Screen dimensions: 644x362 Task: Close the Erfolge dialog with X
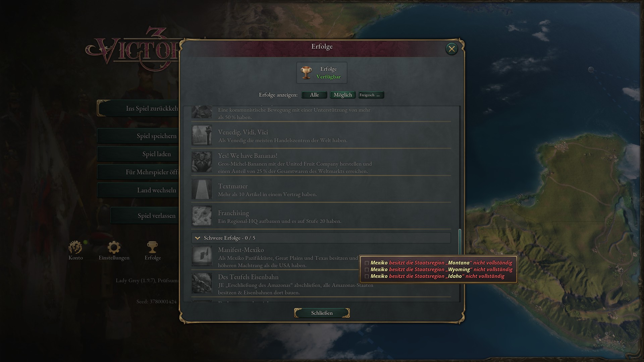451,49
